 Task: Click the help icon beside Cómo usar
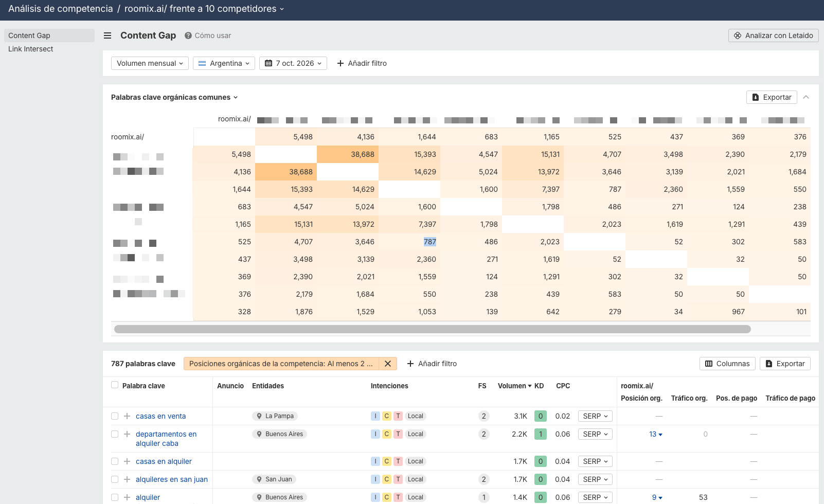pos(188,35)
